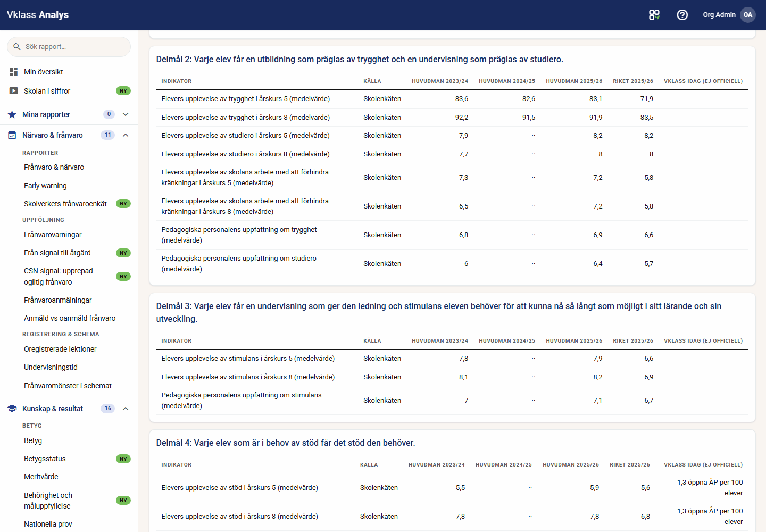
Task: Click the Org Admin user name
Action: [x=719, y=15]
